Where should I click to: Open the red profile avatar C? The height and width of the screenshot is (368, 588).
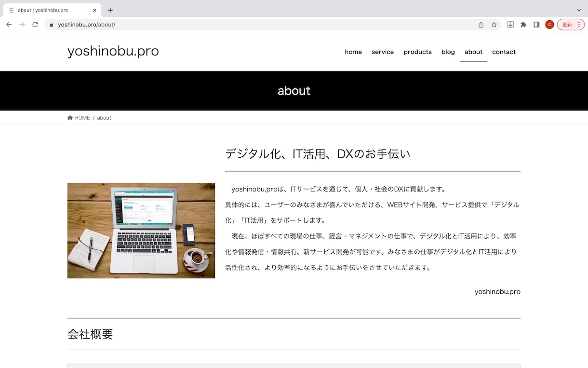[549, 25]
